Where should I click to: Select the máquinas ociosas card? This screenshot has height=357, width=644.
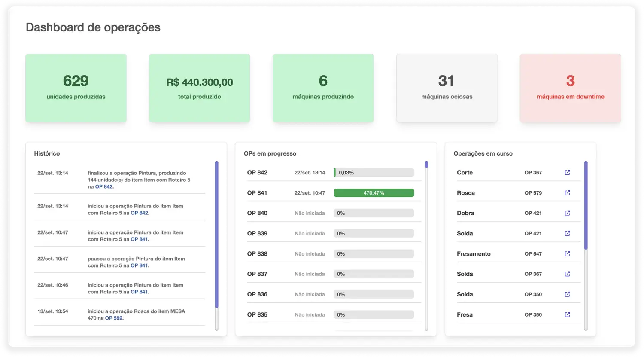pos(447,88)
